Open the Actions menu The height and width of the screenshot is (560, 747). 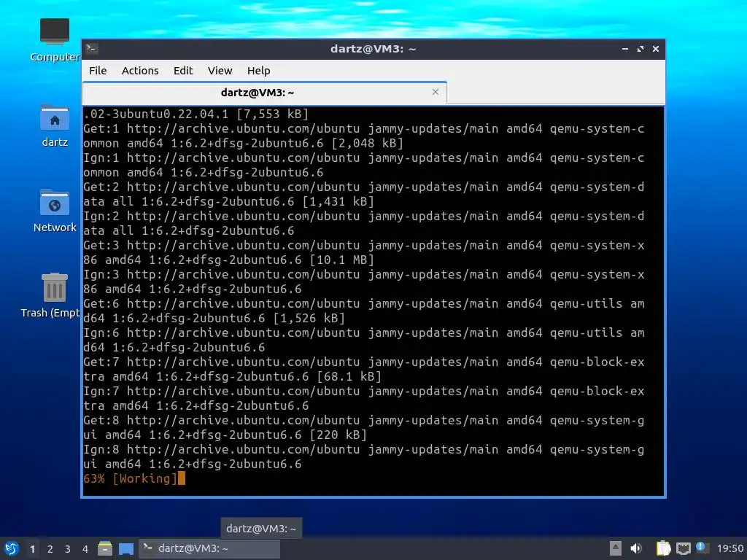(140, 71)
